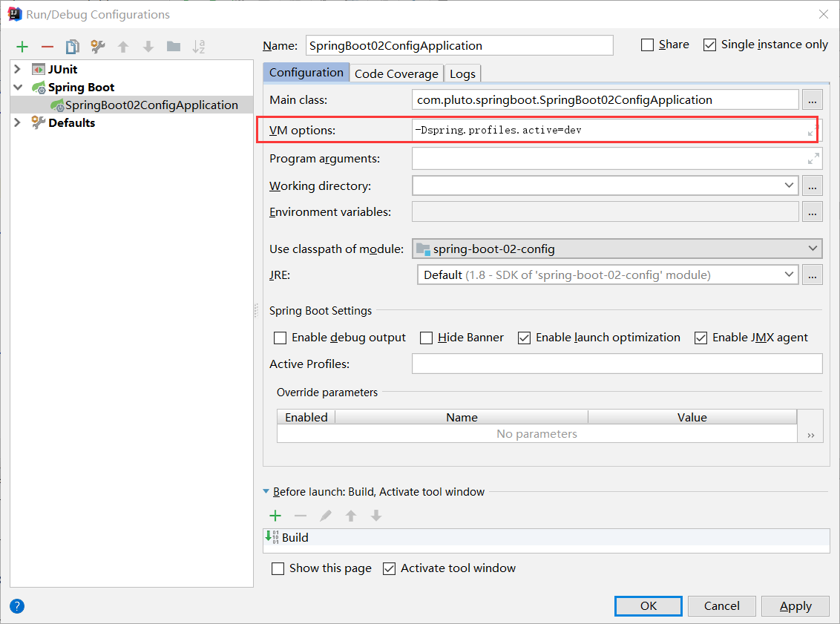Expand the Defaults tree node

tap(18, 122)
